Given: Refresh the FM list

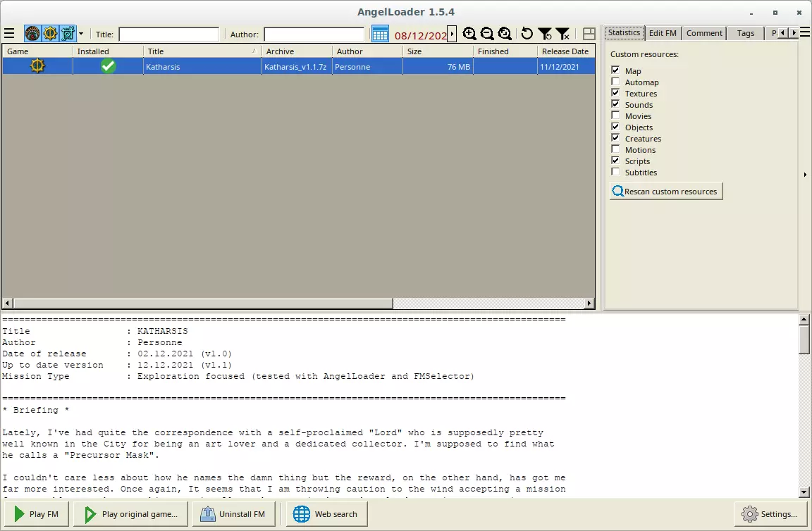Looking at the screenshot, I should (x=527, y=34).
